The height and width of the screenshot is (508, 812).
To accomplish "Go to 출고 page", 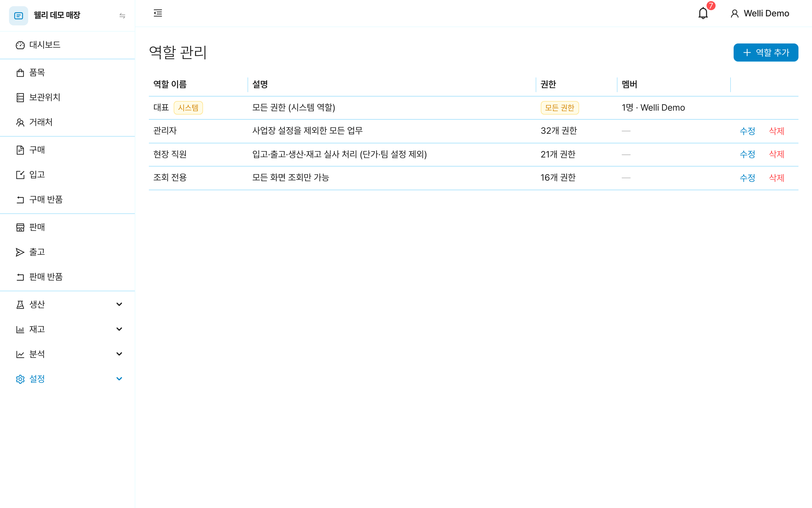I will click(67, 252).
